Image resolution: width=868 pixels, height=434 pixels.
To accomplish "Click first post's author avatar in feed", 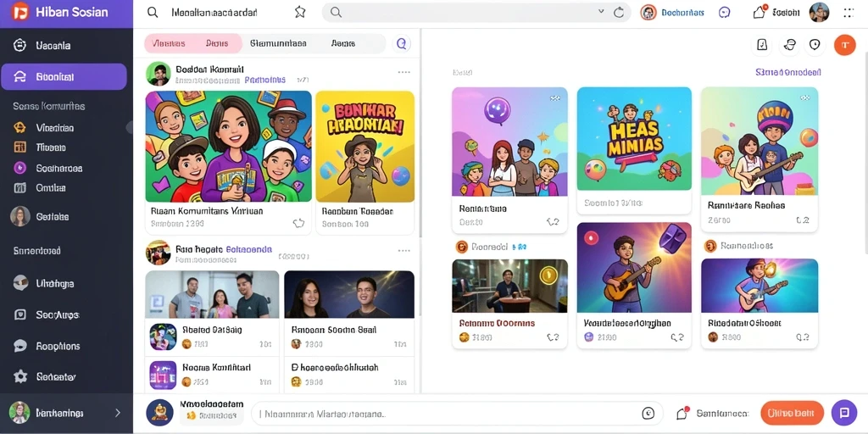I will point(158,74).
